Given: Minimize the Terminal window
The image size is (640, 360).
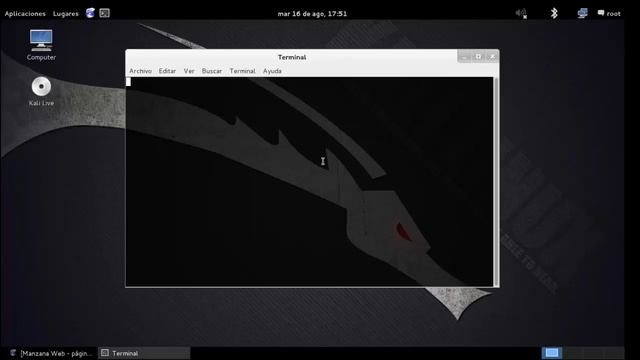Looking at the screenshot, I should [x=464, y=57].
